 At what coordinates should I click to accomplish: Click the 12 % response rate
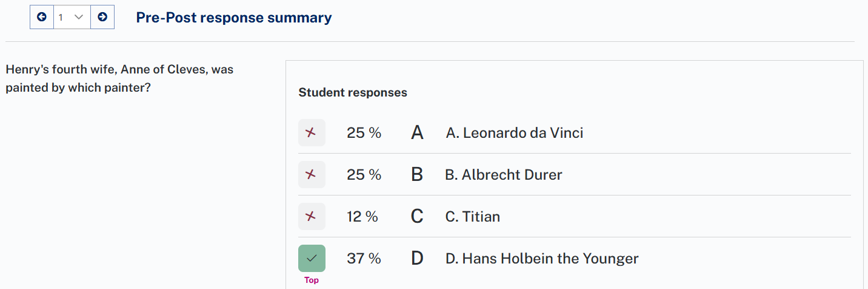362,217
